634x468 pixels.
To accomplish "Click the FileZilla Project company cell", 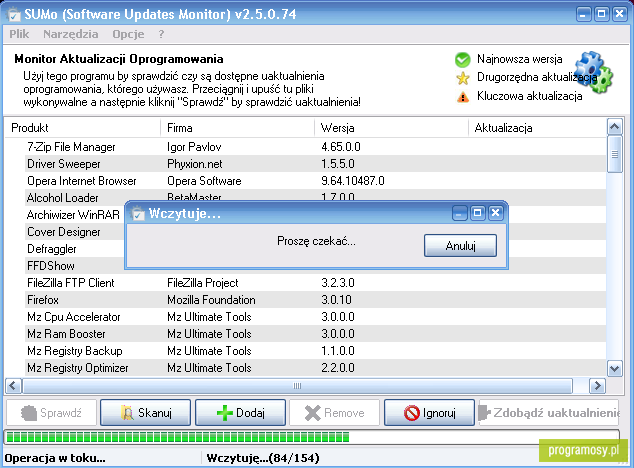I will point(203,283).
